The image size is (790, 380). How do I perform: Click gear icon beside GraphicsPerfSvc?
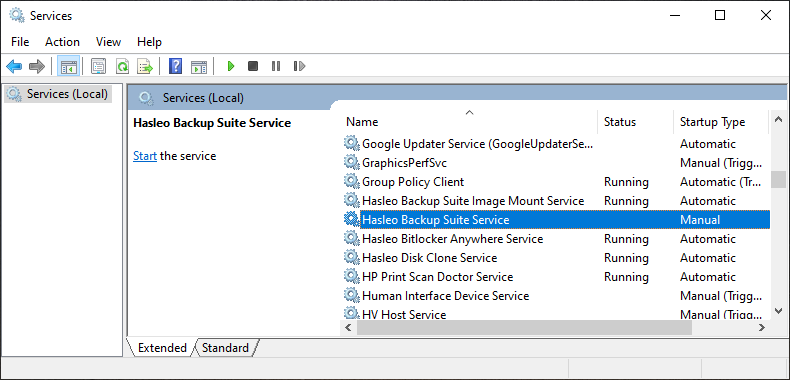click(352, 163)
